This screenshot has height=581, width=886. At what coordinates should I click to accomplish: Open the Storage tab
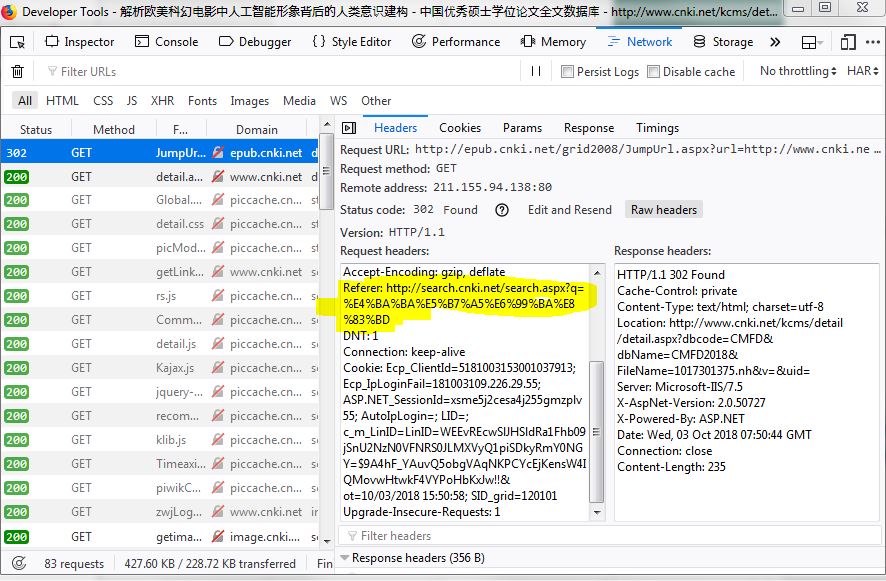click(x=723, y=42)
